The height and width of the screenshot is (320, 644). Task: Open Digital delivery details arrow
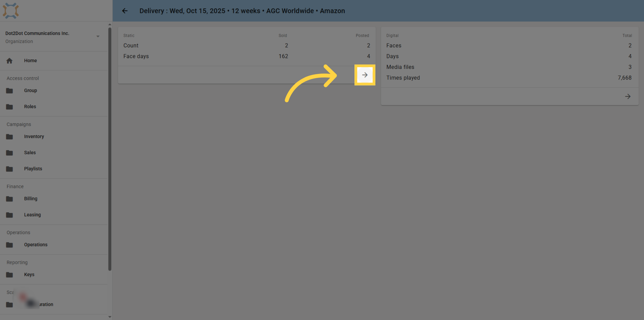click(628, 96)
